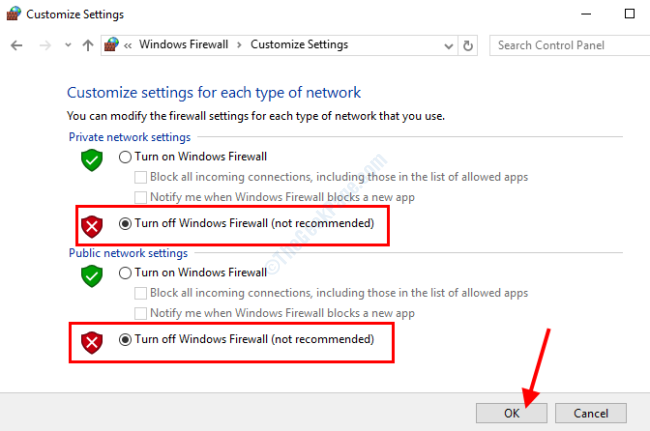Image resolution: width=650 pixels, height=431 pixels.
Task: Check Notify me option under Private network
Action: [141, 197]
